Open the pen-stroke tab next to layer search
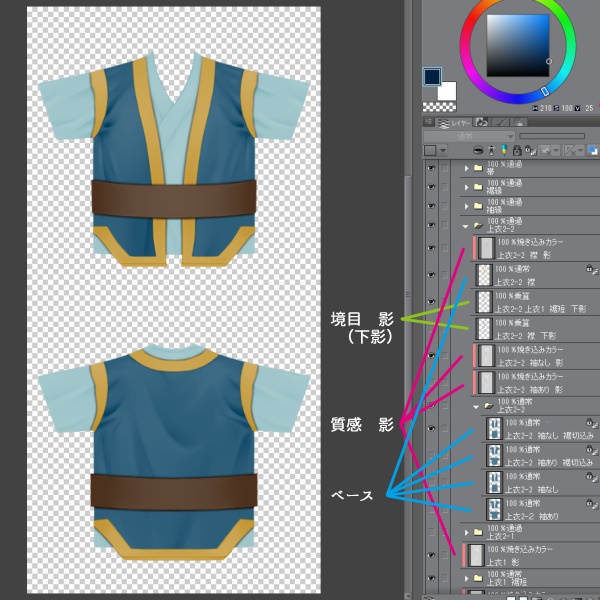Image resolution: width=600 pixels, height=600 pixels. [500, 122]
